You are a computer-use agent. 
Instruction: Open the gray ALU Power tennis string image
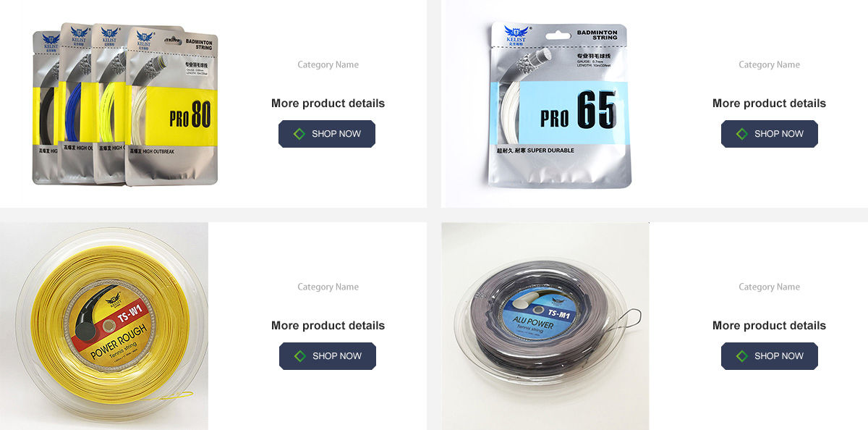(545, 326)
